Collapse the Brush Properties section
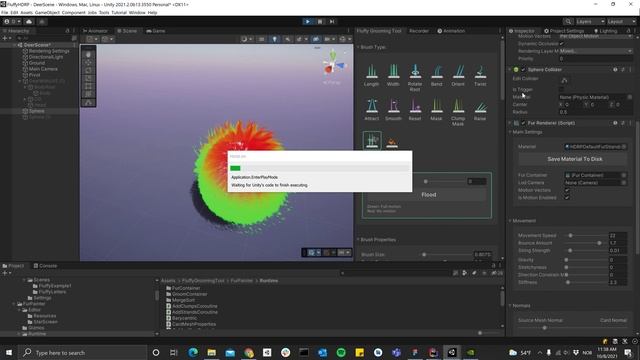 point(358,240)
